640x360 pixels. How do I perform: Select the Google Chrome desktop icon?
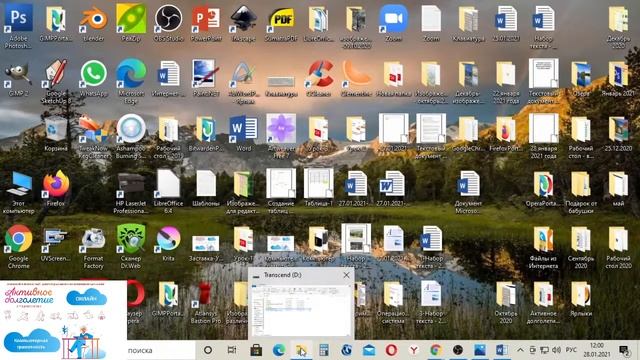coord(18,247)
